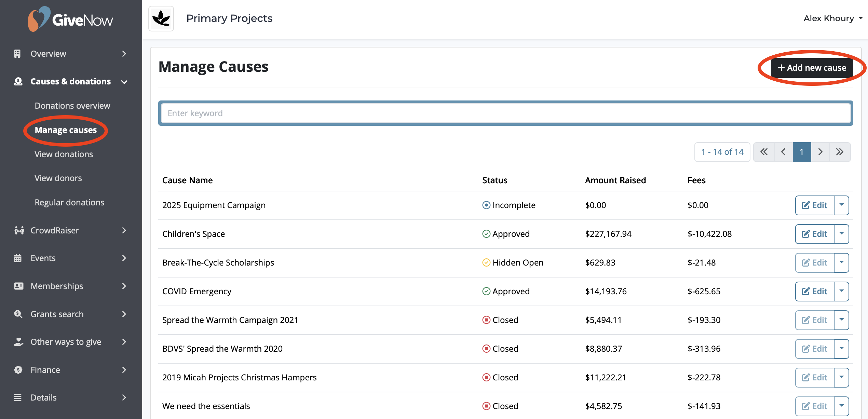Go to next page arrow
Screen dimensions: 868x419
pos(820,152)
